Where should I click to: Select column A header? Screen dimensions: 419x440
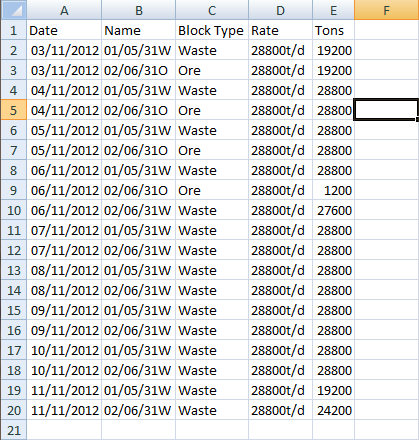(x=64, y=10)
